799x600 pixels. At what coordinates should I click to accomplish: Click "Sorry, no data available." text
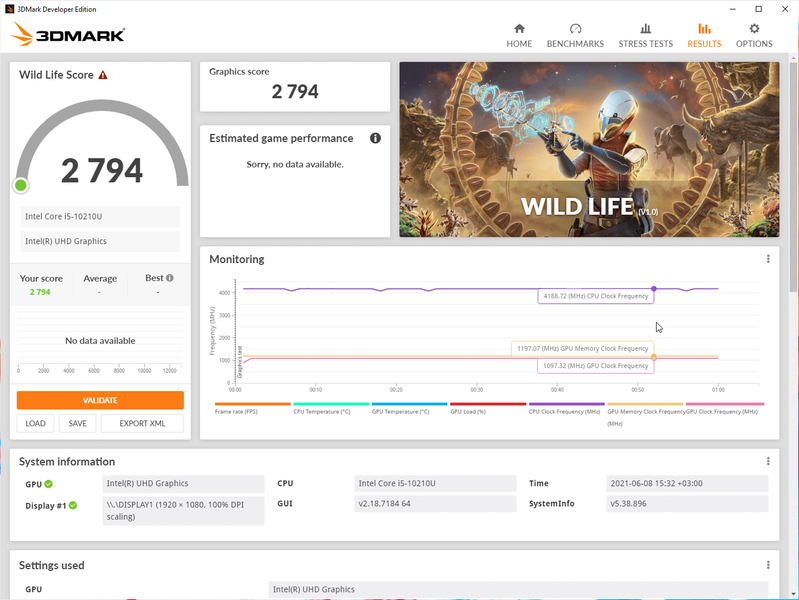click(x=295, y=164)
